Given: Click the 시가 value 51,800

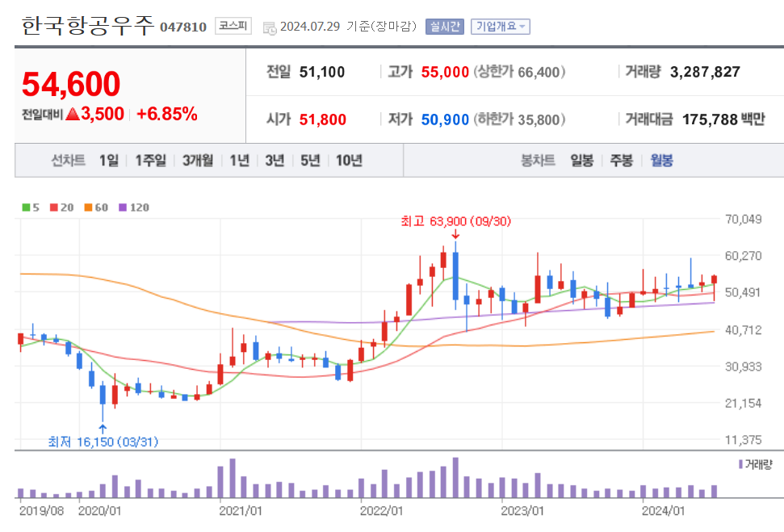Looking at the screenshot, I should 322,119.
